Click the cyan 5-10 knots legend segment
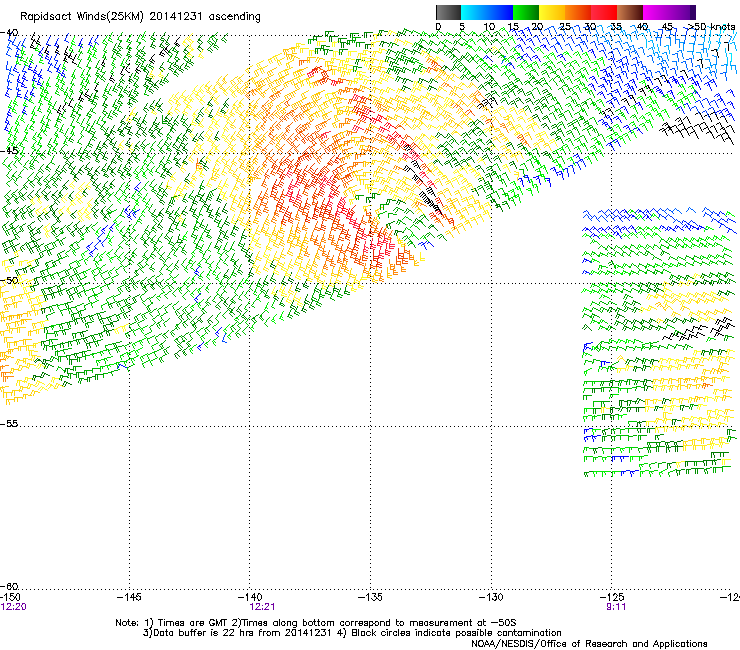Screen dimensions: 740x650 pos(474,12)
